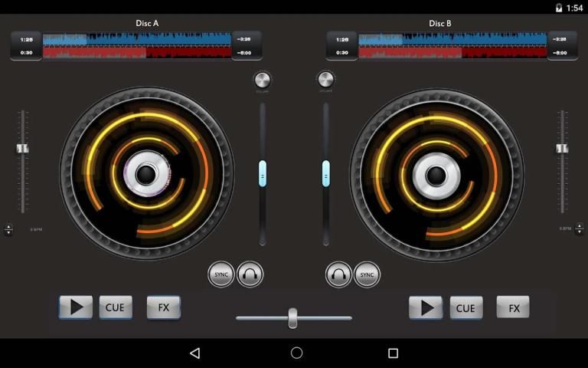The image size is (588, 368).
Task: Click the Disc B waveform timeline
Action: pos(452,45)
